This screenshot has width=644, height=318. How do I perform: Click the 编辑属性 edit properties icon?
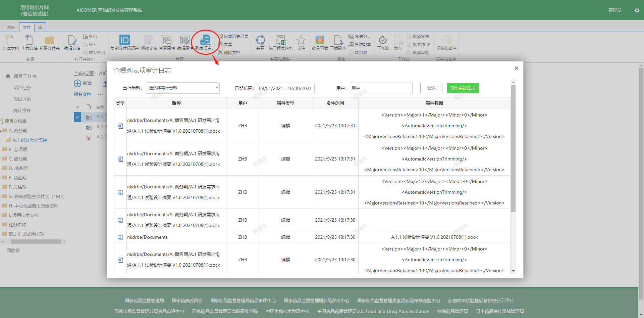(x=185, y=40)
